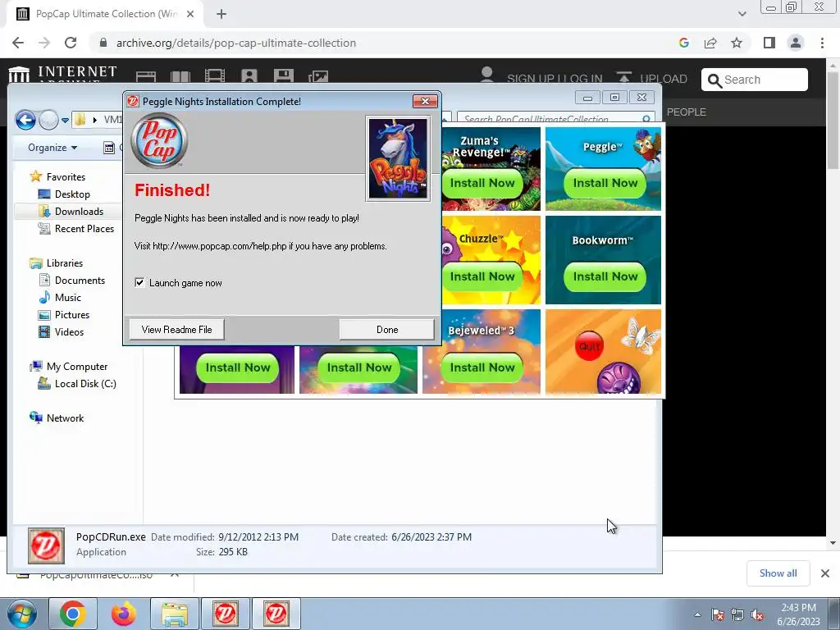840x630 pixels.
Task: Click the Google icon in address bar
Action: [683, 43]
